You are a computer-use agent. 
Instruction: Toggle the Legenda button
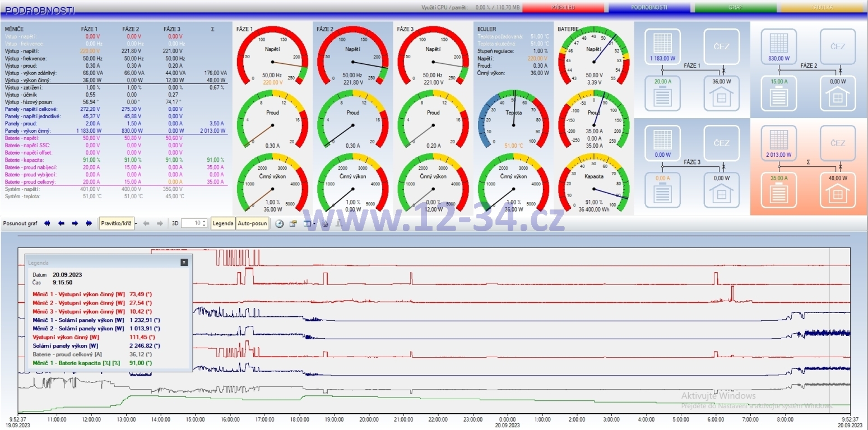click(x=223, y=223)
